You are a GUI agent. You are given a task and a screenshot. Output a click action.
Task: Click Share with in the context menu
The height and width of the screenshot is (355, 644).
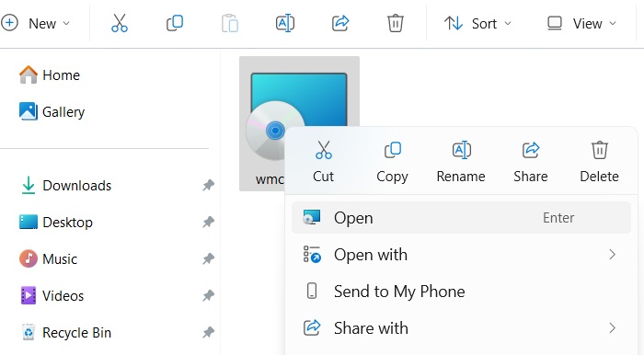point(461,328)
